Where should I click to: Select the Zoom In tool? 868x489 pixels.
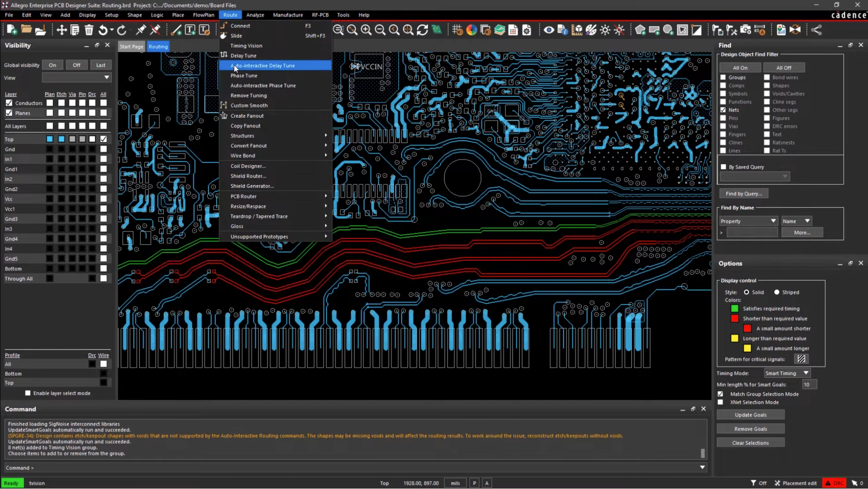tap(366, 30)
